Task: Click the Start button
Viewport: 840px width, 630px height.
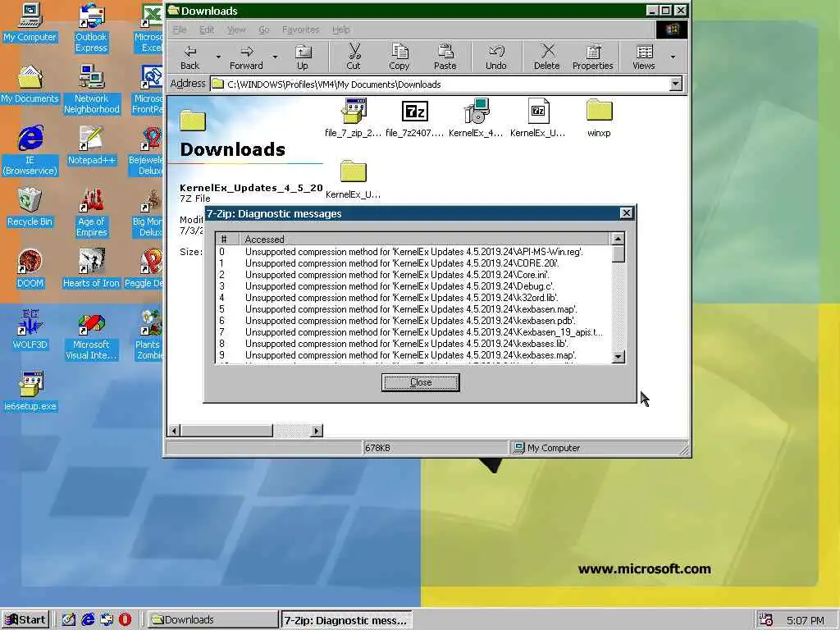Action: tap(25, 620)
